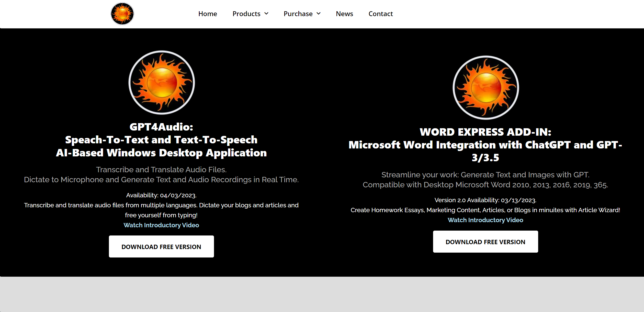This screenshot has width=644, height=312.
Task: Download free version of Word Express Add-In
Action: pyautogui.click(x=485, y=242)
